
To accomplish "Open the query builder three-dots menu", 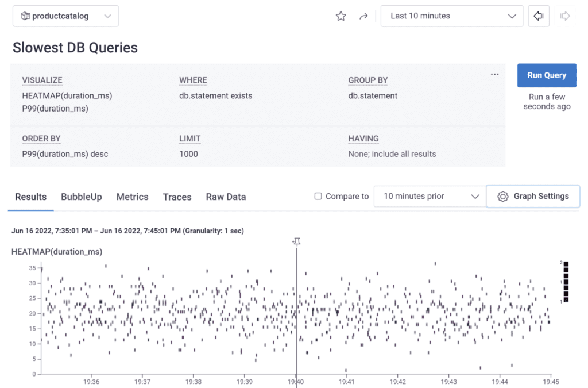I will click(x=494, y=75).
